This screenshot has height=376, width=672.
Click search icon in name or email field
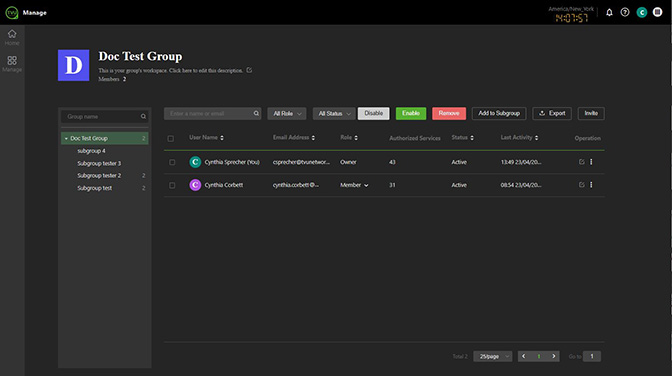[x=256, y=113]
